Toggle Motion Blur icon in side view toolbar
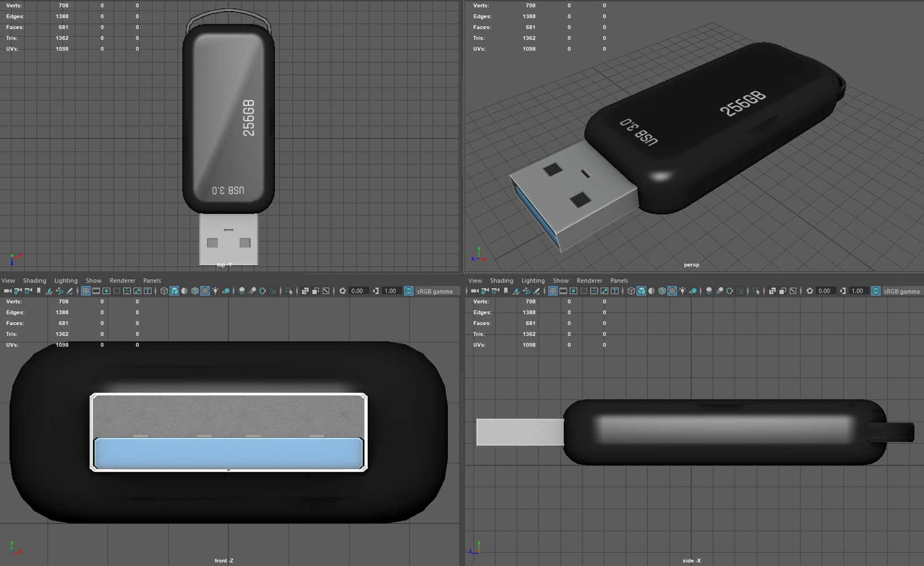The image size is (924, 566). pos(720,291)
